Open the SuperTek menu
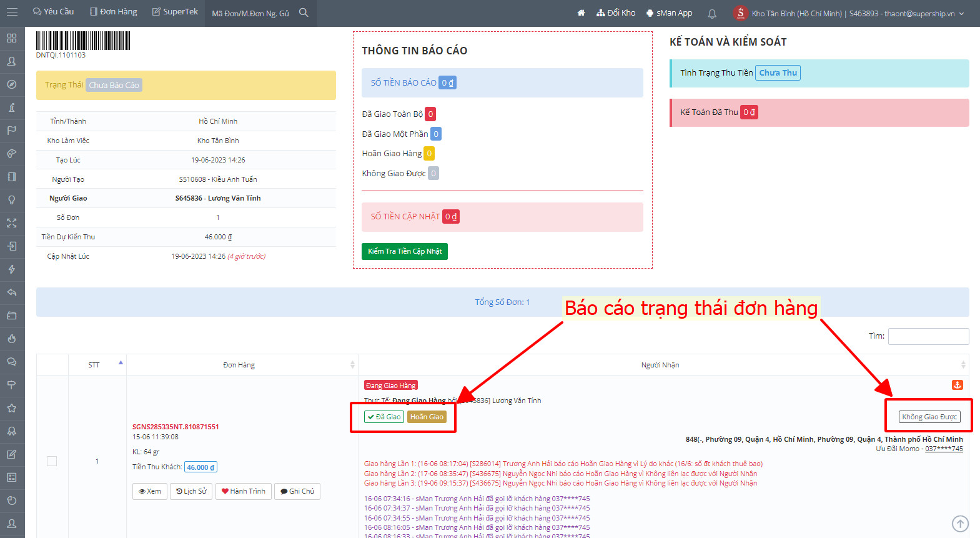The width and height of the screenshot is (980, 538). pyautogui.click(x=175, y=12)
